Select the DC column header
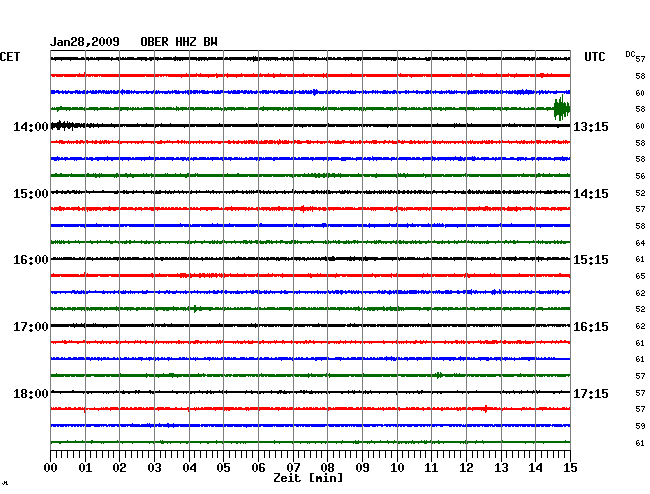 (630, 54)
